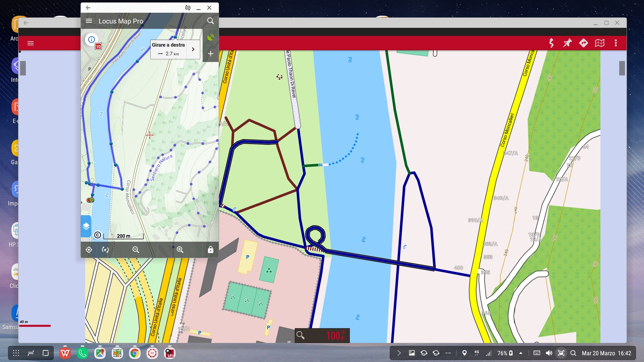
Task: Center map on current GPS position
Action: [89, 250]
